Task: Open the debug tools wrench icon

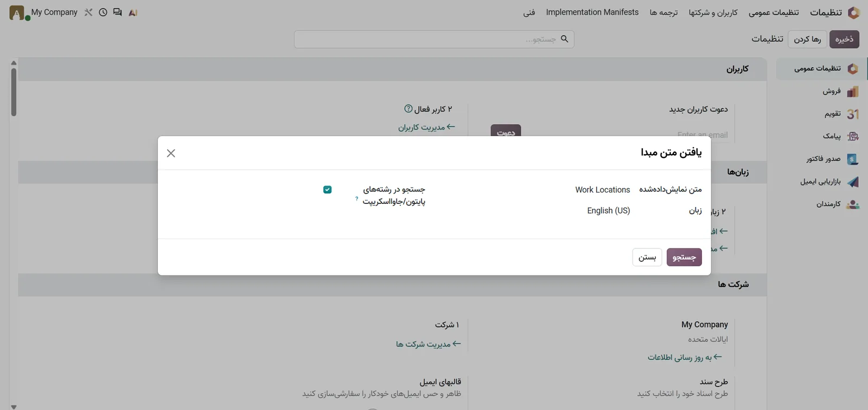Action: pyautogui.click(x=88, y=12)
